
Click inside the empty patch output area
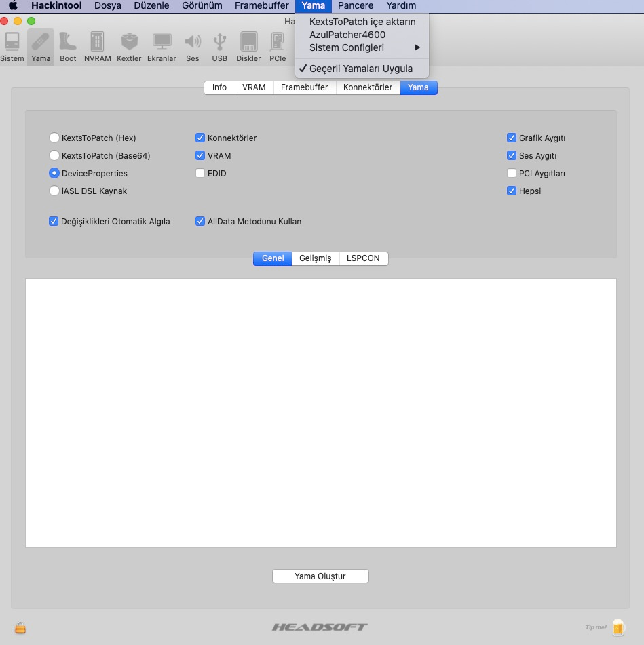click(320, 412)
